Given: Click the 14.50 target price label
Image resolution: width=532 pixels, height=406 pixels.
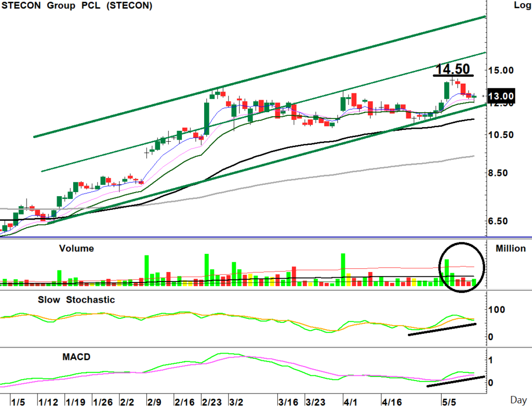Looking at the screenshot, I should click(x=453, y=69).
